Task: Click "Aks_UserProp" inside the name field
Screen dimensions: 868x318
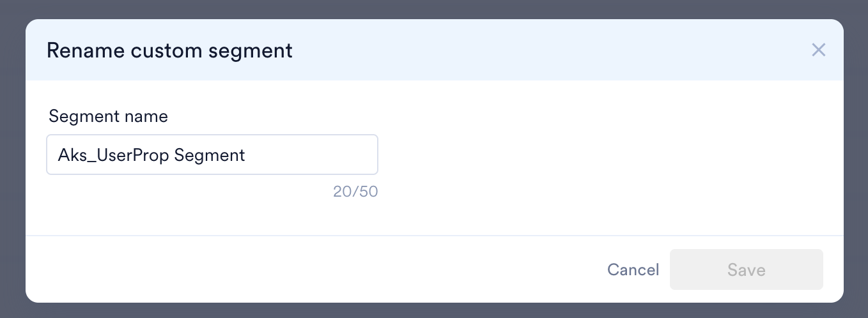Action: click(x=114, y=155)
